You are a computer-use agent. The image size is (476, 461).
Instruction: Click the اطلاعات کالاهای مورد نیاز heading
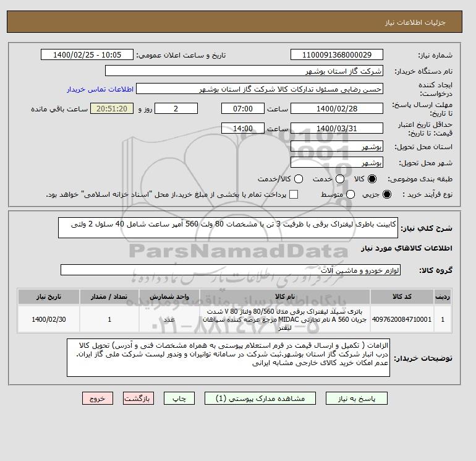click(x=407, y=248)
